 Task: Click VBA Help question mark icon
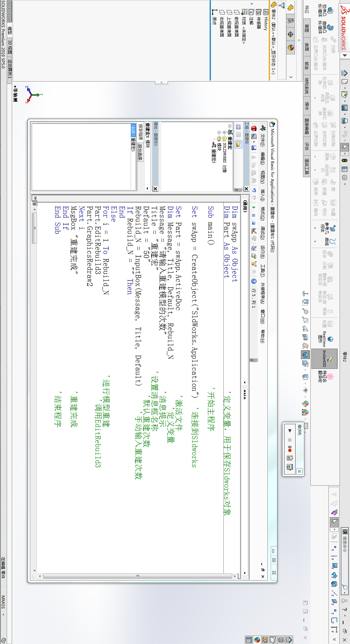click(254, 281)
